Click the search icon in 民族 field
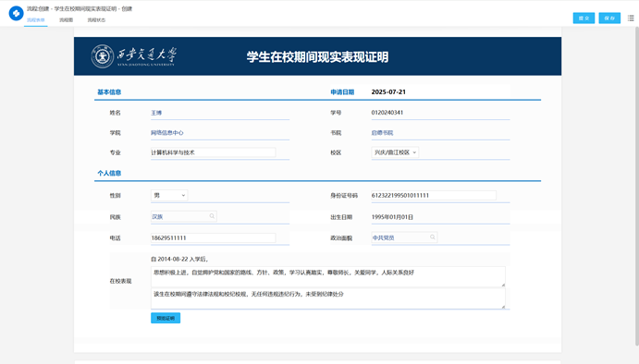639x364 pixels. point(212,216)
